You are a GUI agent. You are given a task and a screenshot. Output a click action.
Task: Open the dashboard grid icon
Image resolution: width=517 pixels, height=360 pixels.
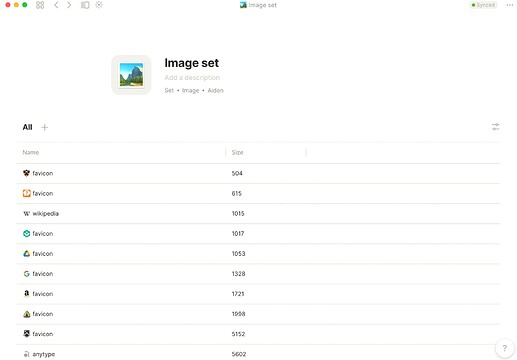click(40, 5)
